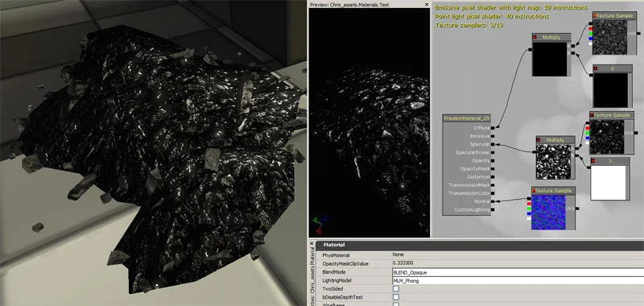
Task: Close the material properties panel
Action: [312, 243]
